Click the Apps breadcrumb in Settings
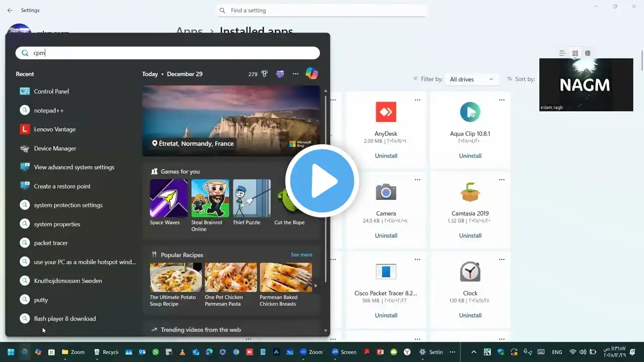 click(189, 32)
